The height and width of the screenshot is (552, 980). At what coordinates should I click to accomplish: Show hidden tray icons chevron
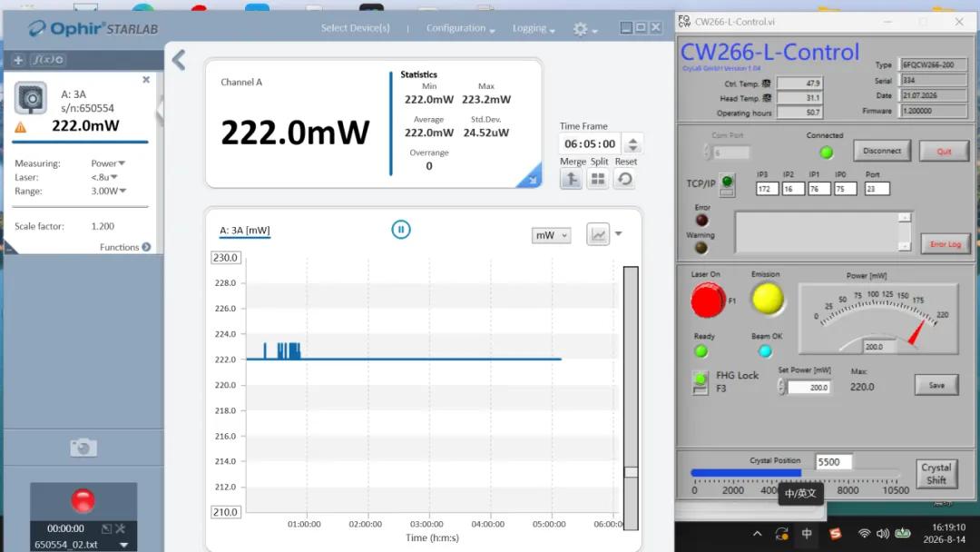tap(758, 534)
